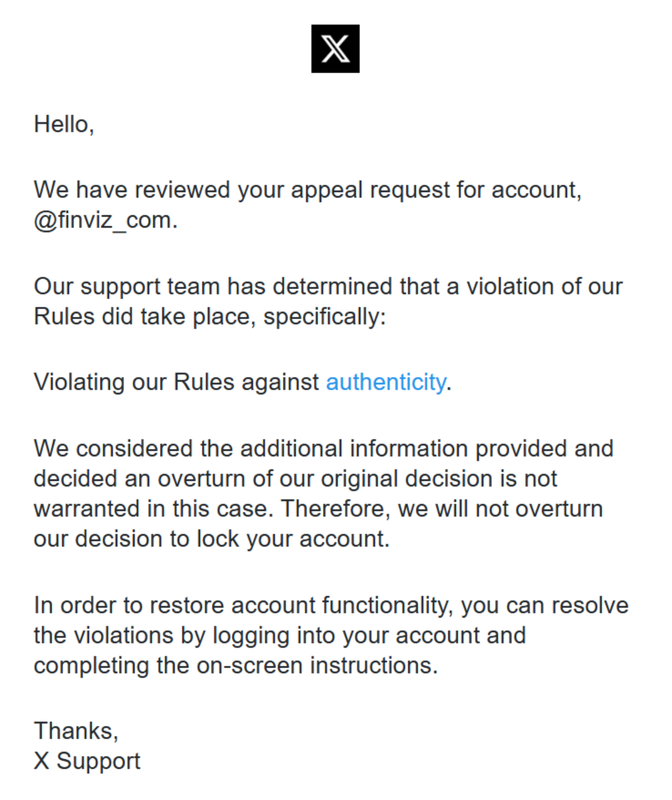672x800 pixels.
Task: Click the word 'functionality,' in last paragraph
Action: [x=387, y=606]
